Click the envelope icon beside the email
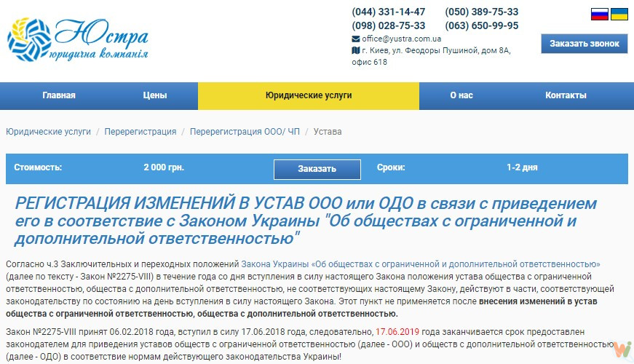 (355, 39)
